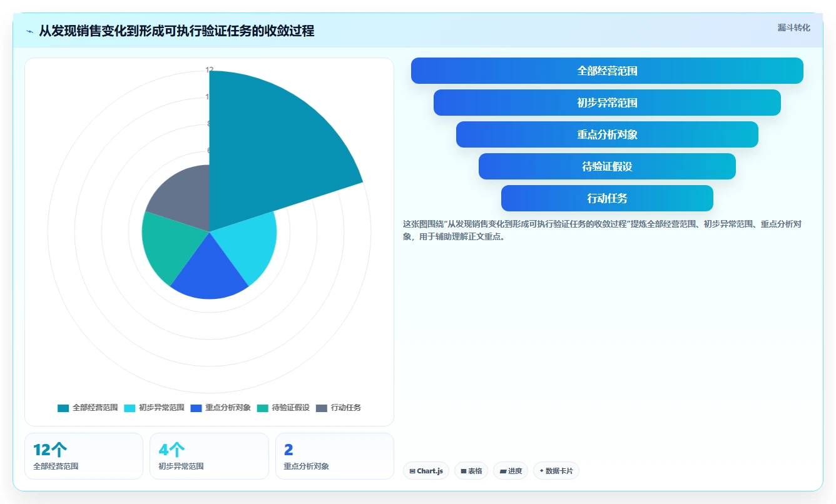Toggle 全部经营范围 legend entry
This screenshot has width=836, height=504.
[x=88, y=408]
